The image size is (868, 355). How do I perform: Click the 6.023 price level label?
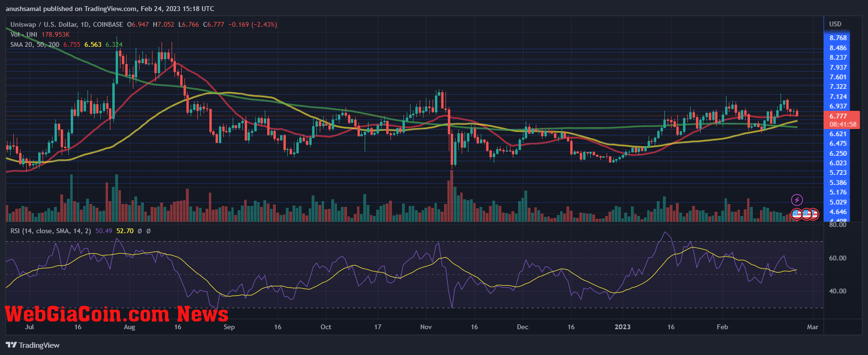838,163
